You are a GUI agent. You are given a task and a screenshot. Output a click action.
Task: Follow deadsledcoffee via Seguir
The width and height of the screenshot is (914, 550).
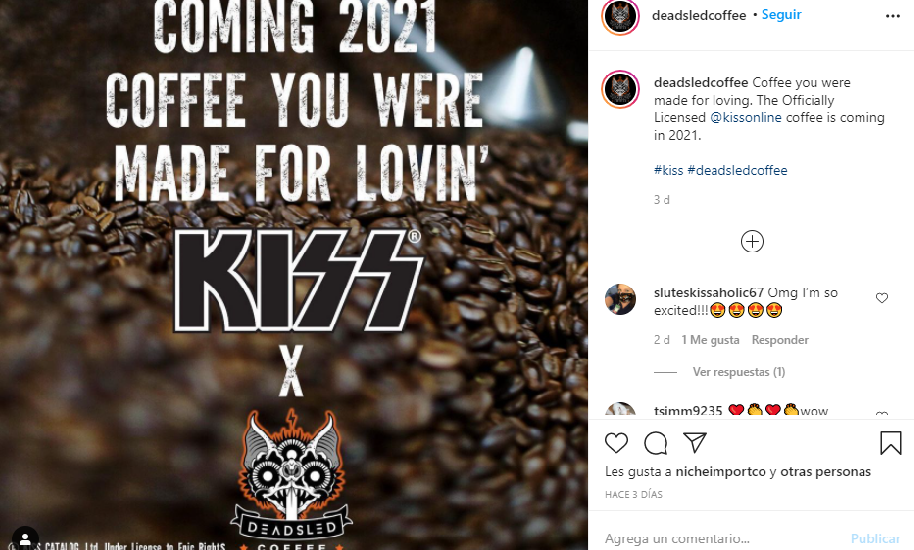click(781, 15)
